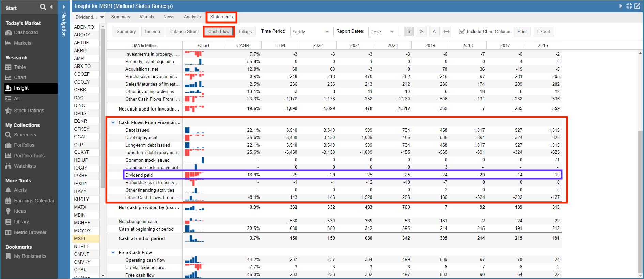Screen dimensions: 644x279
Task: Open the Income statement
Action: [153, 31]
